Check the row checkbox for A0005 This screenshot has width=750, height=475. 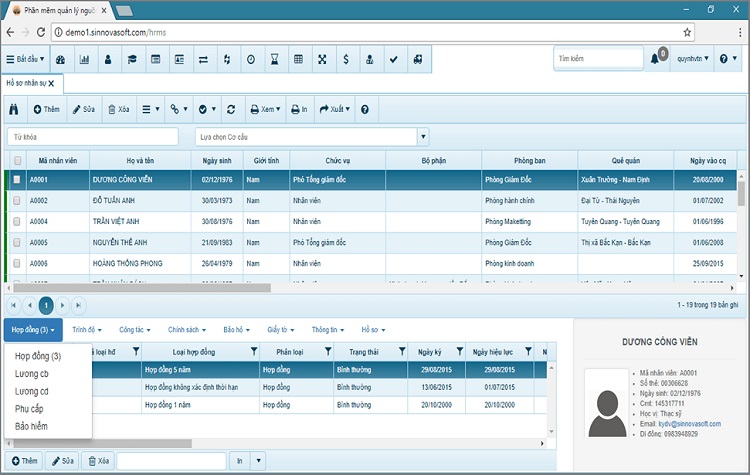[17, 242]
